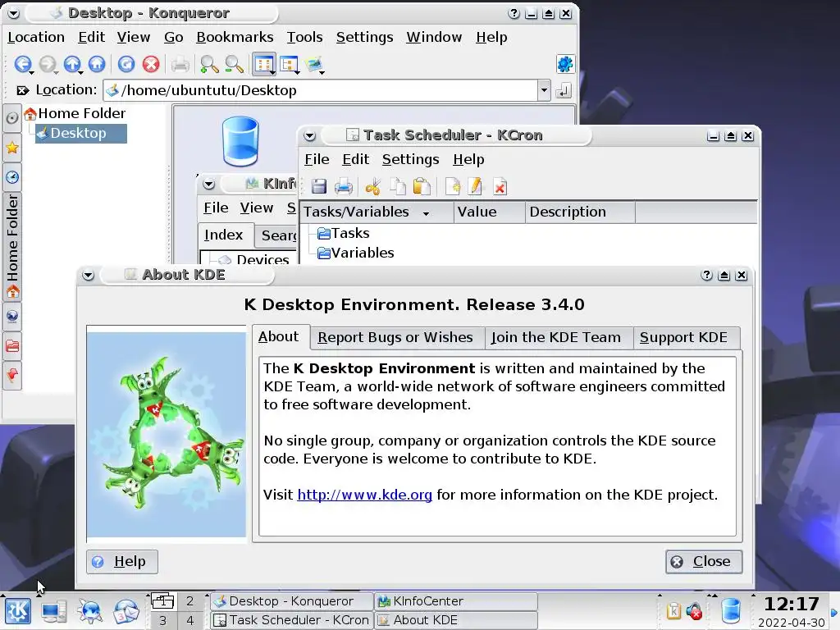Click the Print icon in KCron toolbar
This screenshot has width=840, height=630.
click(344, 186)
